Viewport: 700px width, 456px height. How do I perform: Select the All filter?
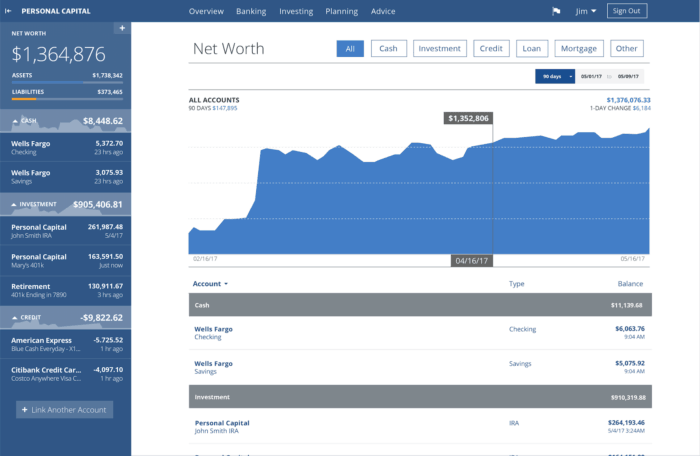coord(350,49)
